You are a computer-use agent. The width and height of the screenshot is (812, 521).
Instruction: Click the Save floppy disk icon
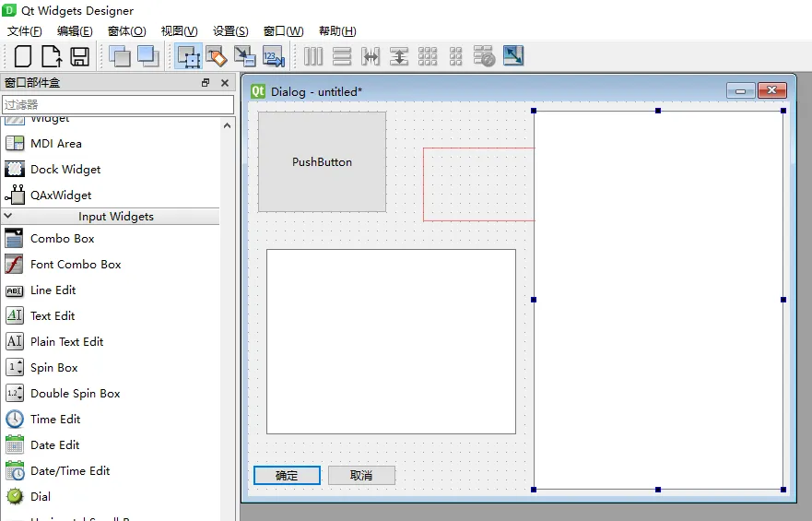pos(80,56)
